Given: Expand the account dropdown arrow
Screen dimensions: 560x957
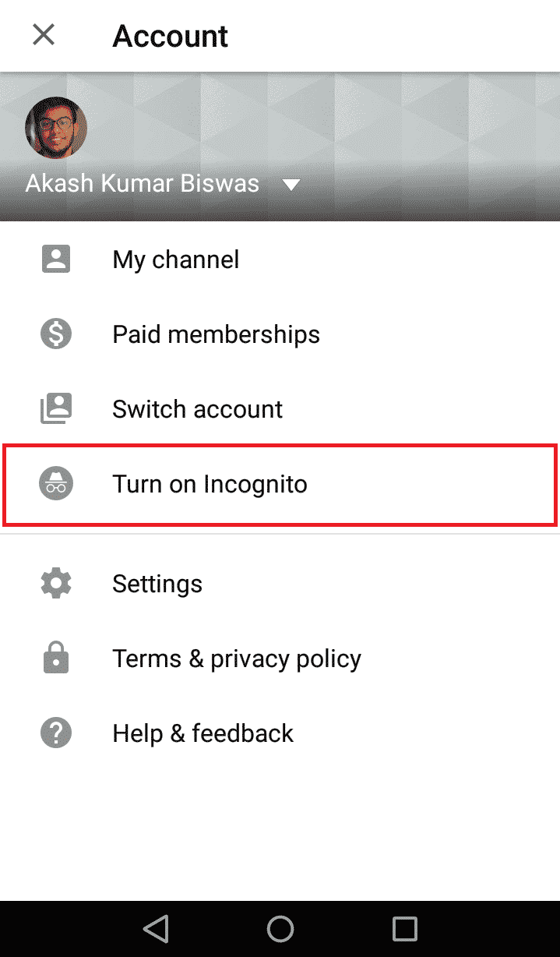Looking at the screenshot, I should (291, 185).
